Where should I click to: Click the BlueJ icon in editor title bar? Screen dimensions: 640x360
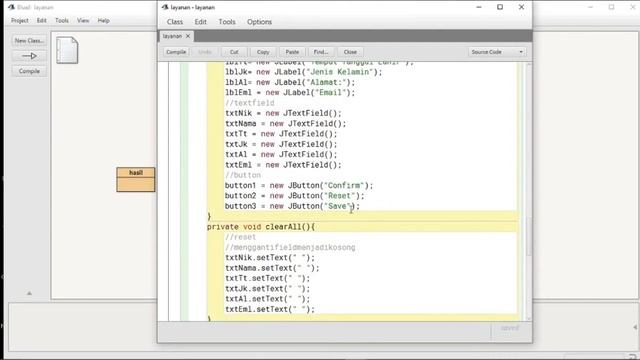pos(165,7)
